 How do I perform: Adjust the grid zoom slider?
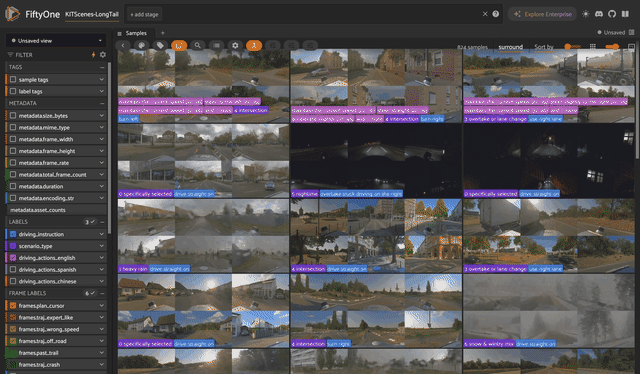click(x=612, y=47)
